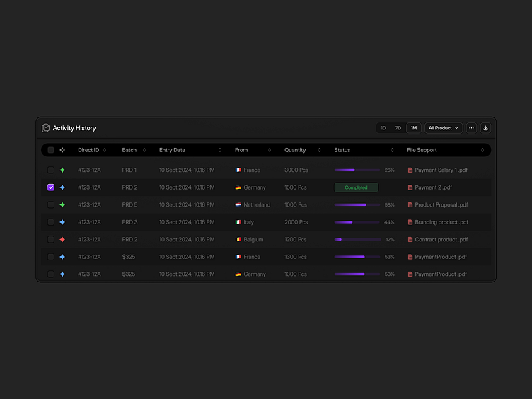Image resolution: width=532 pixels, height=399 pixels.
Task: Click the PDF icon for Payment Salary 1
Action: pos(410,170)
